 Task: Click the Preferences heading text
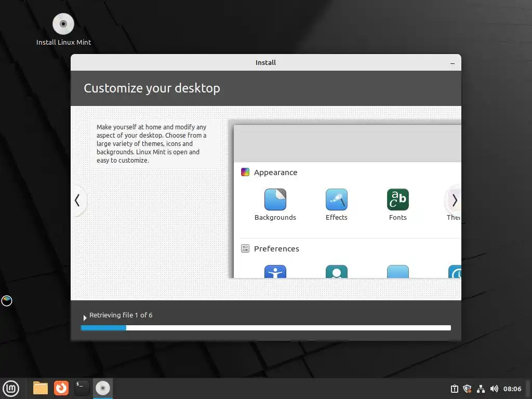click(x=276, y=249)
